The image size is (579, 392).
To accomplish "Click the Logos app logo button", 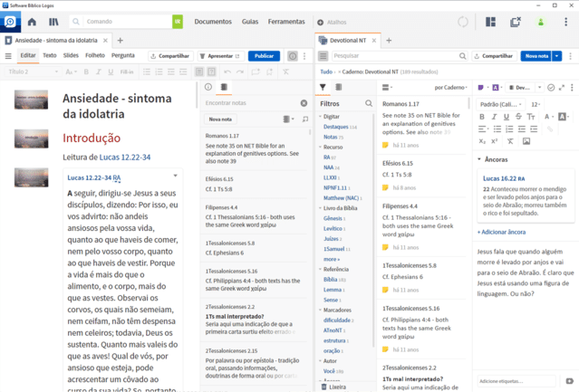I will [10, 22].
